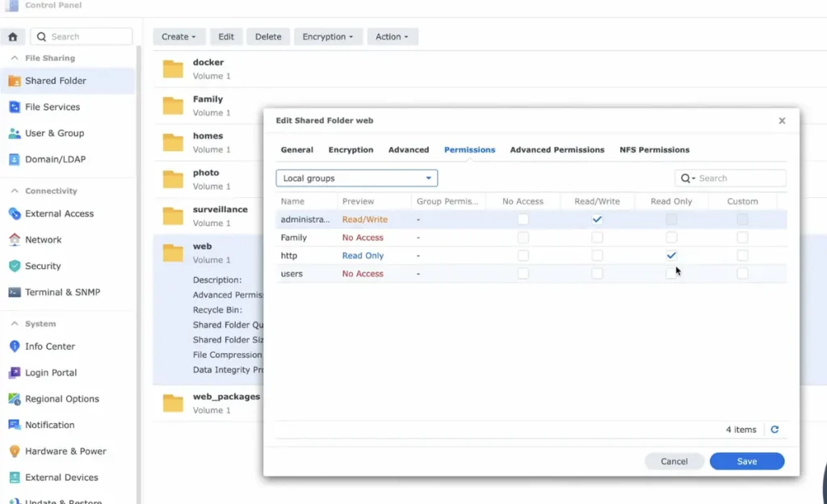Open the Security settings
This screenshot has height=504, width=827.
tap(43, 266)
